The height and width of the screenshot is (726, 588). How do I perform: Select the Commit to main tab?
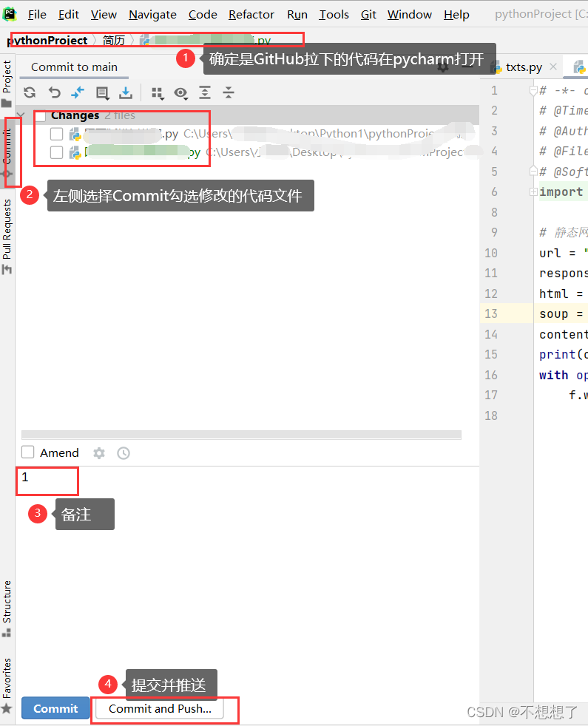click(x=74, y=67)
